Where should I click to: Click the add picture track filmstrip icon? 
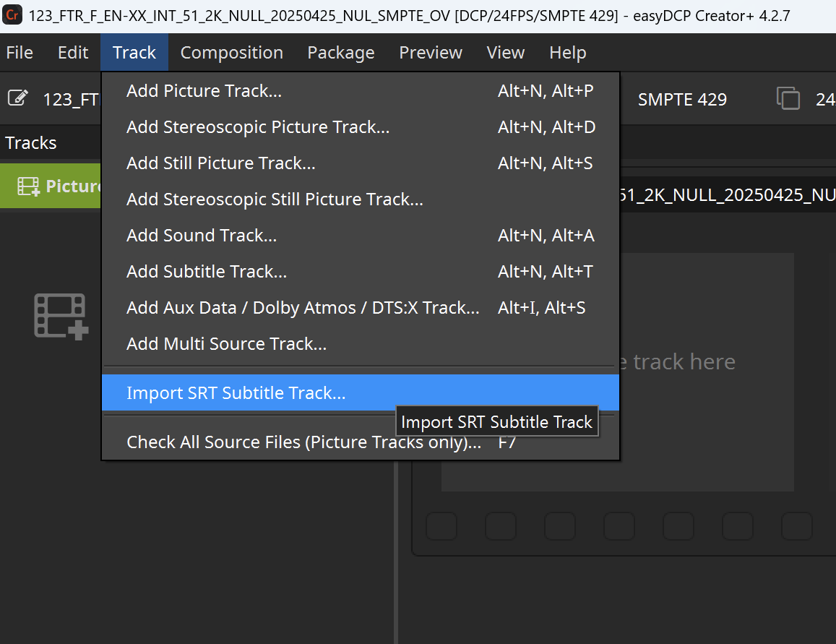pyautogui.click(x=61, y=316)
